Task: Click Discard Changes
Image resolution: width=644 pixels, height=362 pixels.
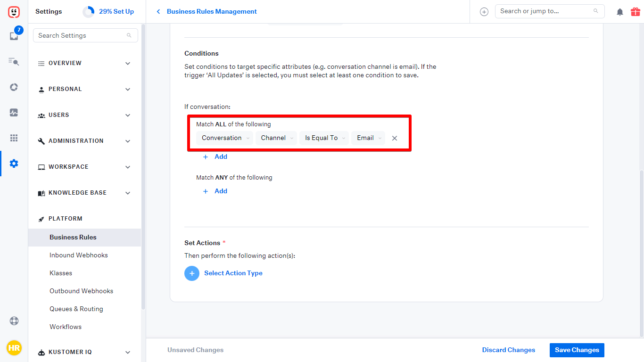Action: tap(509, 350)
